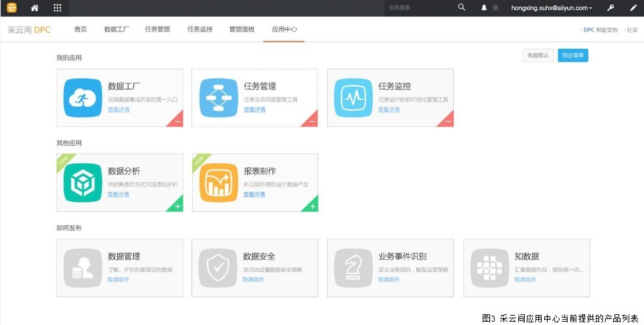Viewport: 644px width, 325px height.
Task: Select the 任务监控 nav tab
Action: click(x=200, y=29)
